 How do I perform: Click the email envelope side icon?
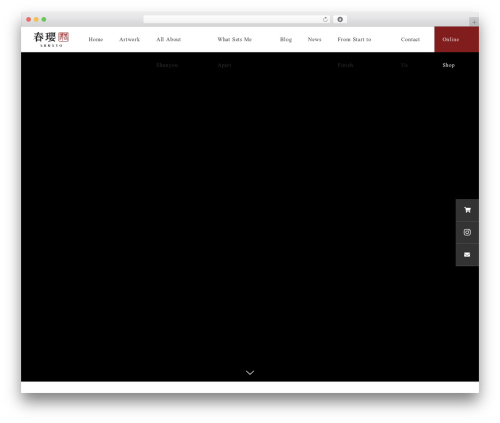[467, 255]
